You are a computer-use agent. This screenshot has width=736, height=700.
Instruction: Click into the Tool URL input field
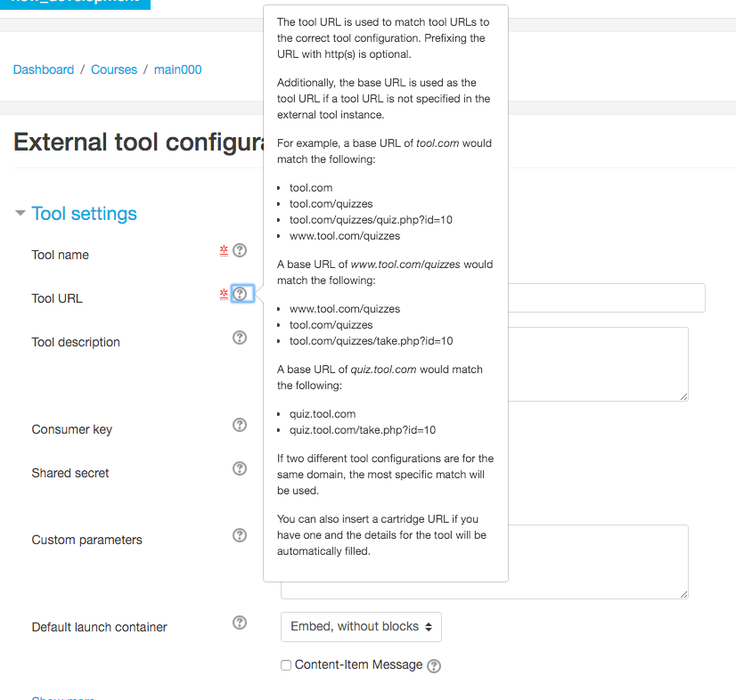coord(607,298)
